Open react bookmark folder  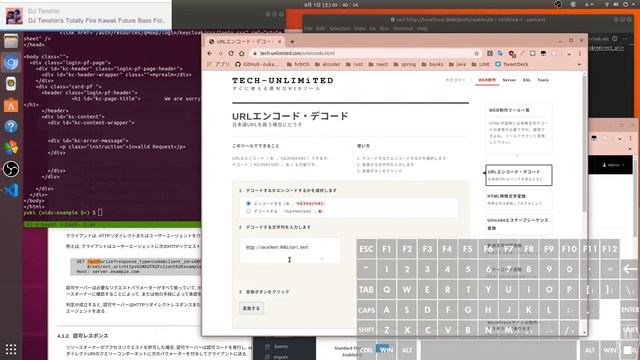click(378, 64)
